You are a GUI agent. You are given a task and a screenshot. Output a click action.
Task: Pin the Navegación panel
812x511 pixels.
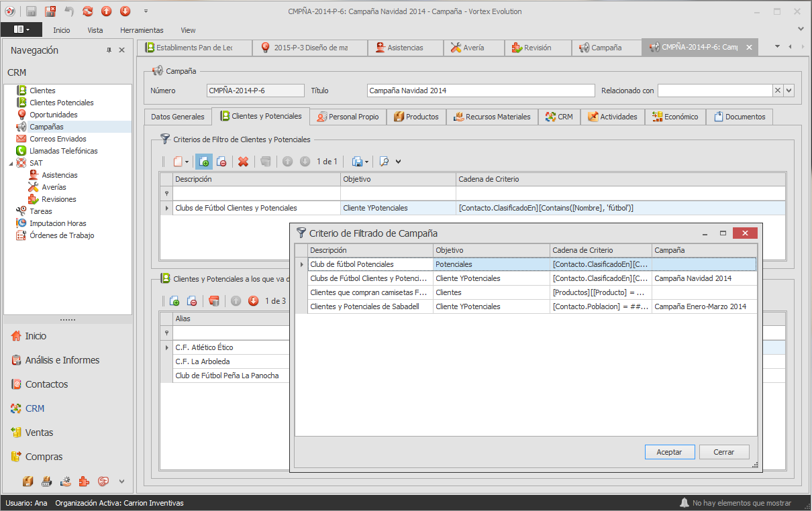coord(109,50)
